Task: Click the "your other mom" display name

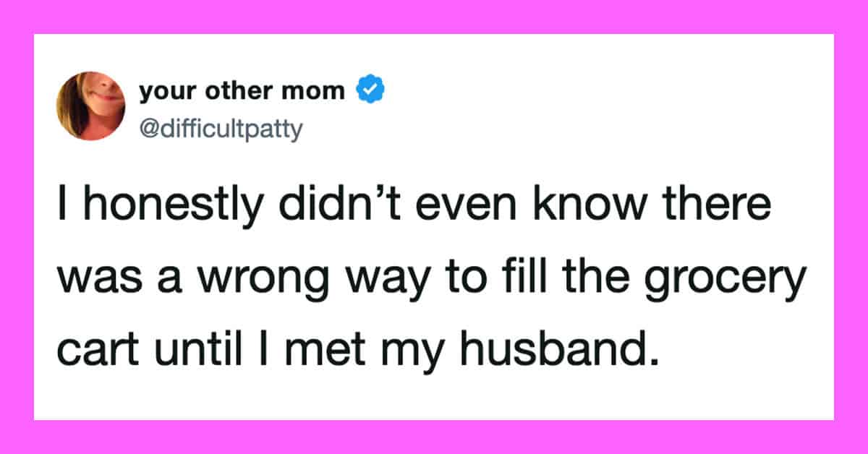Action: point(242,92)
